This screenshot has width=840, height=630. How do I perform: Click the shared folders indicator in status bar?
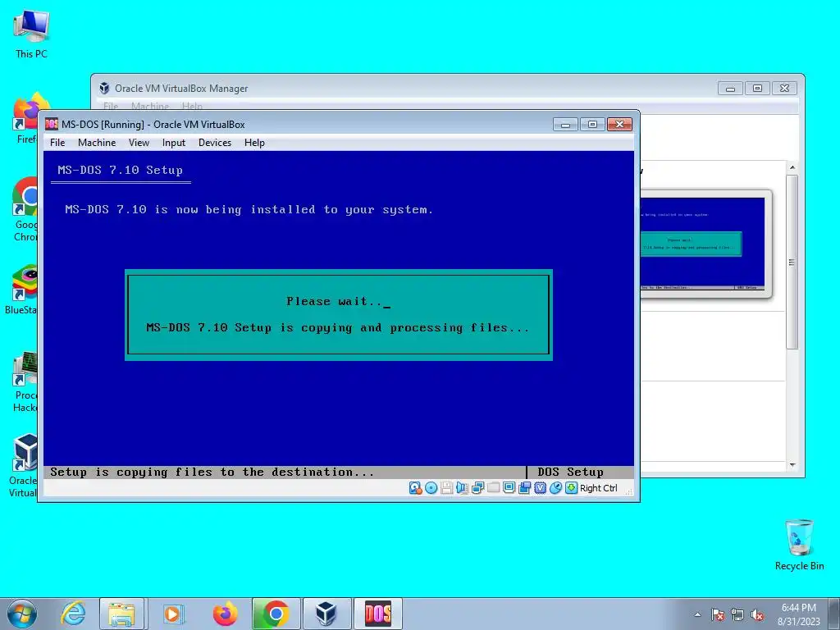pyautogui.click(x=493, y=488)
